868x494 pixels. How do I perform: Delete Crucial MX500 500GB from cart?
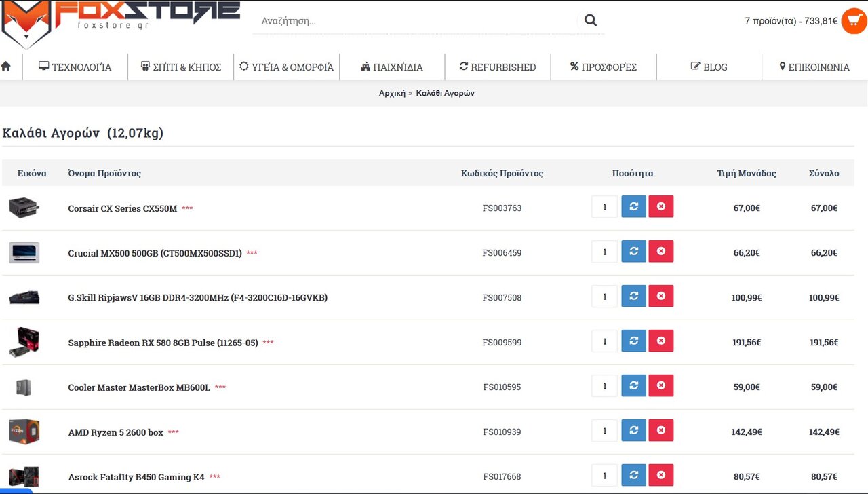click(660, 252)
